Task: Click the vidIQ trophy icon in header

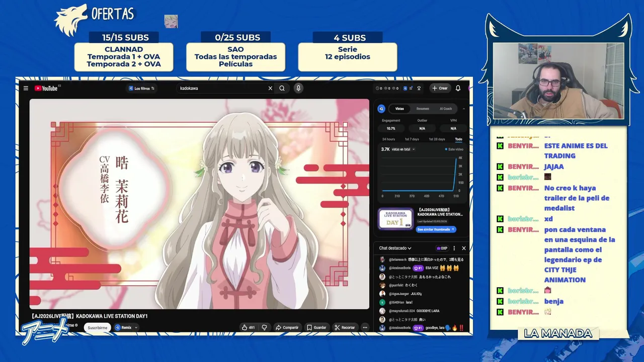Action: pyautogui.click(x=419, y=88)
